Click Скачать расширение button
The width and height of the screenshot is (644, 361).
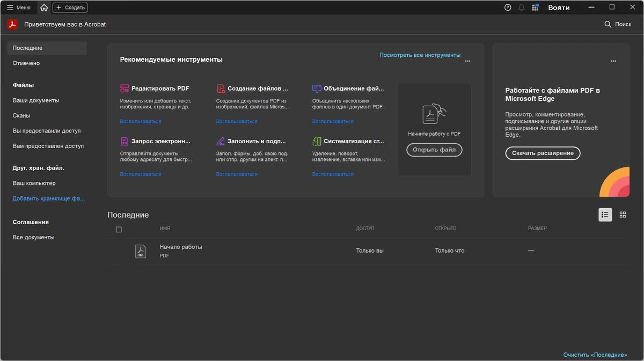click(x=543, y=153)
